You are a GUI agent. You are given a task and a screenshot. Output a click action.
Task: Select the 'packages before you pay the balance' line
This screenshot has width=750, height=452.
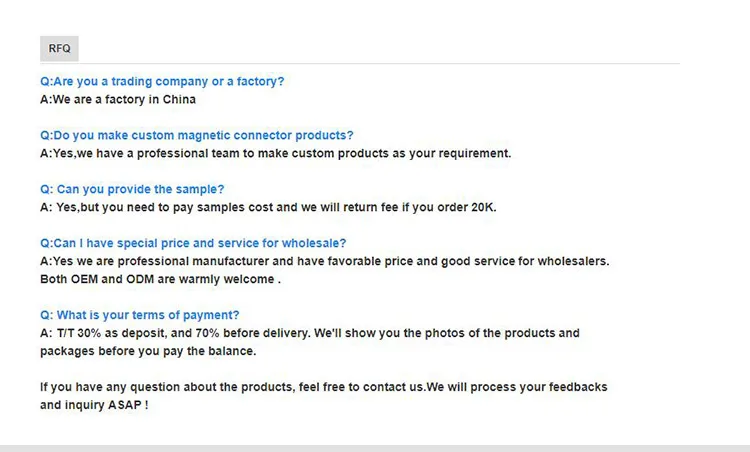point(148,351)
